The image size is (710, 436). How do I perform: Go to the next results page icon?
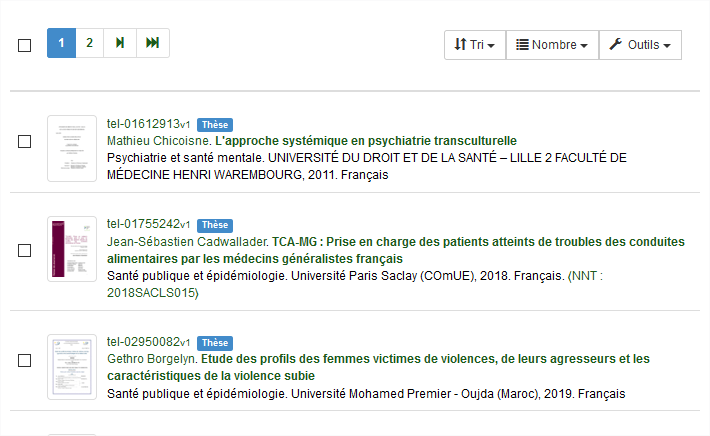tap(120, 43)
